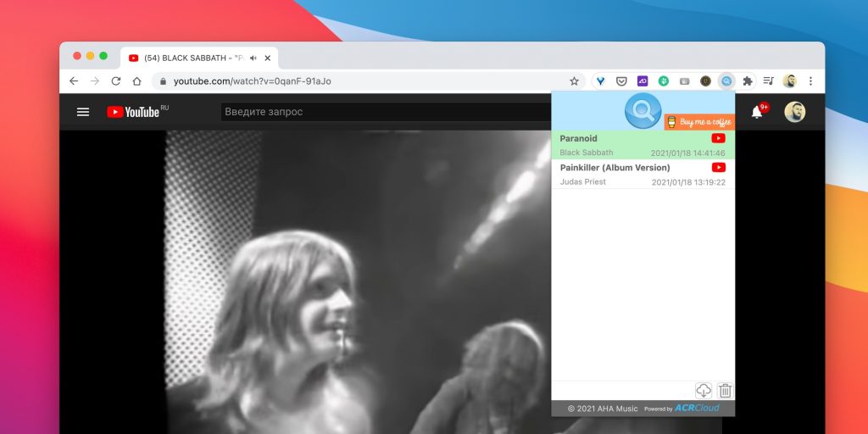Click the address bar URL
The image size is (868, 434).
(x=253, y=81)
